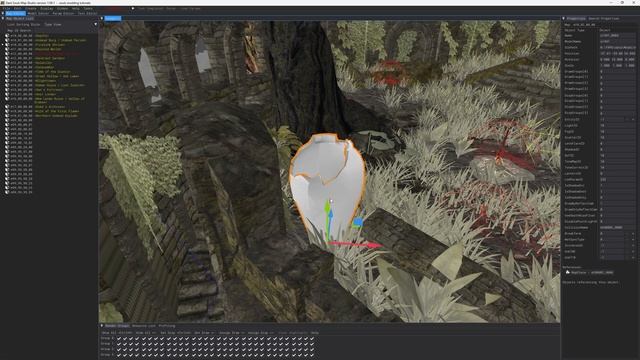Click the cube icon beside Undead Burg map

7,40
